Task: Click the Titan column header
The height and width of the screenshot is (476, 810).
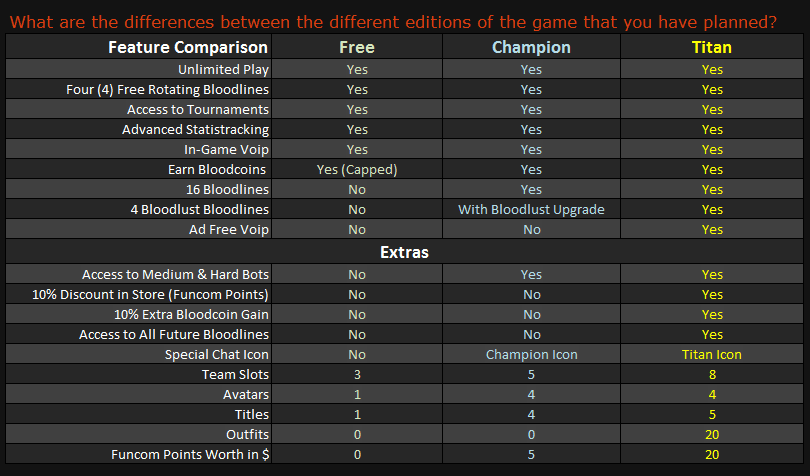Action: tap(711, 47)
